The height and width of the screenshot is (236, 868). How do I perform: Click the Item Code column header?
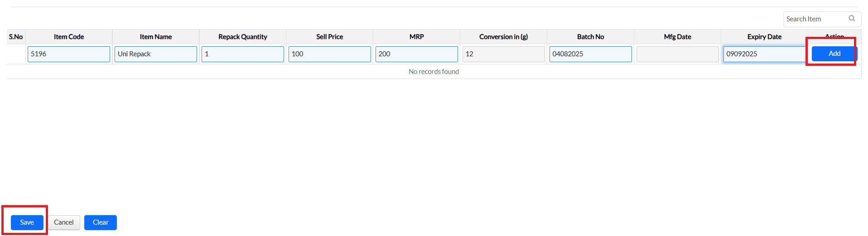(x=69, y=37)
